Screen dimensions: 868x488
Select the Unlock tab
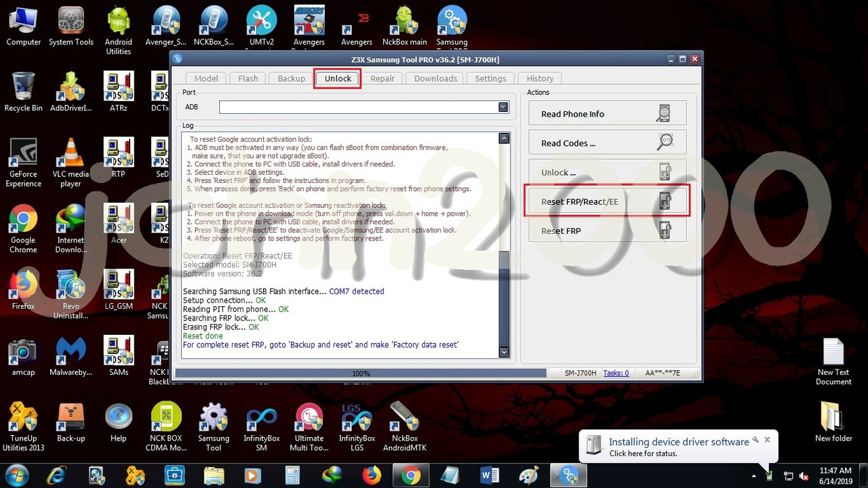pos(338,79)
